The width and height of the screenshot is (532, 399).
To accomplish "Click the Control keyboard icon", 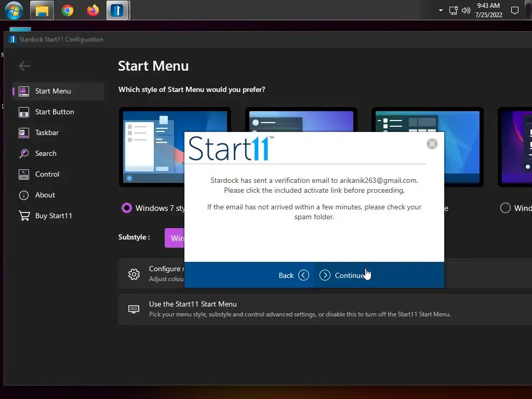I will point(24,175).
